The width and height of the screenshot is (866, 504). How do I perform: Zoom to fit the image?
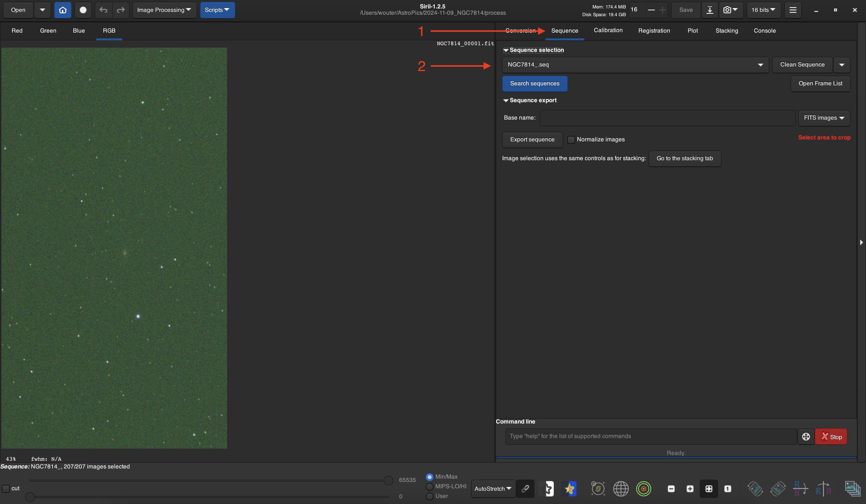(709, 488)
